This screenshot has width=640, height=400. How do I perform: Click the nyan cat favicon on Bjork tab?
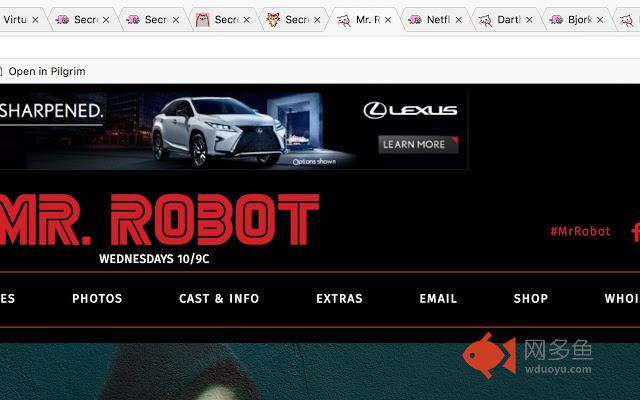click(x=556, y=20)
